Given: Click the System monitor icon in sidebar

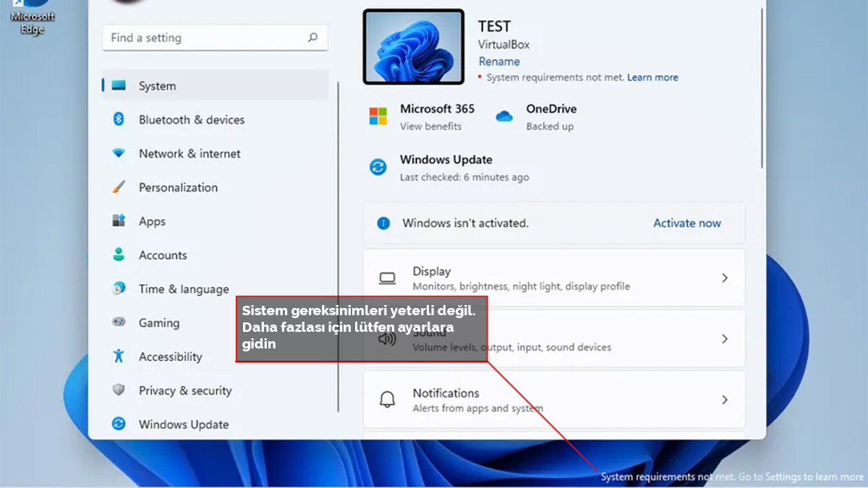Looking at the screenshot, I should tap(119, 85).
